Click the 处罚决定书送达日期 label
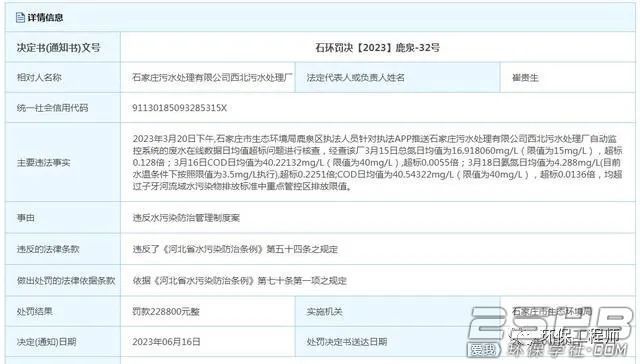This screenshot has width=640, height=364. click(347, 342)
